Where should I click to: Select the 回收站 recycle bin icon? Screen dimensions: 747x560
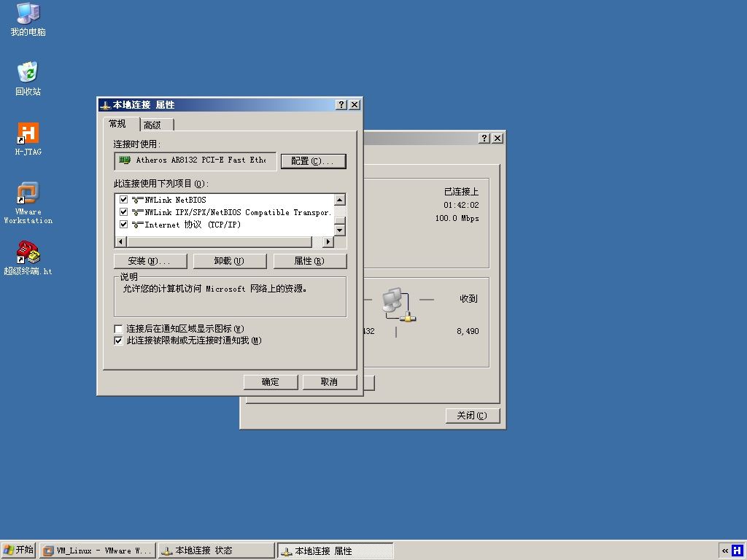28,79
